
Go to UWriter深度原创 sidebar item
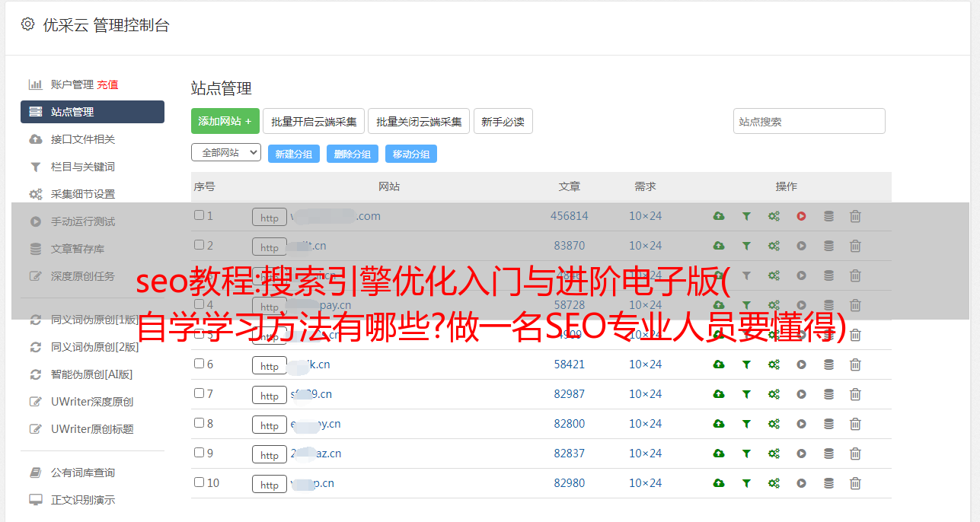[x=91, y=402]
